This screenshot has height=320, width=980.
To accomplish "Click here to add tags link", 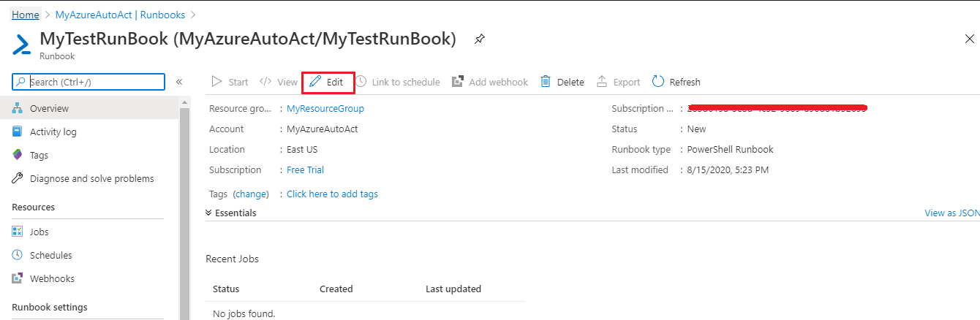I will tap(332, 194).
